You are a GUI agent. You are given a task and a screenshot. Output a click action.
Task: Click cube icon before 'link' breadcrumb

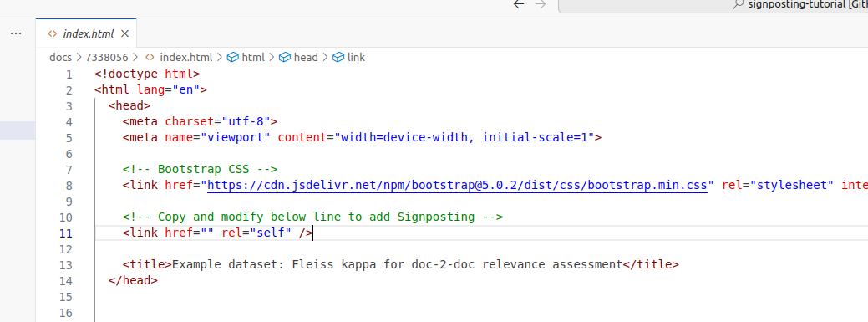tap(338, 57)
